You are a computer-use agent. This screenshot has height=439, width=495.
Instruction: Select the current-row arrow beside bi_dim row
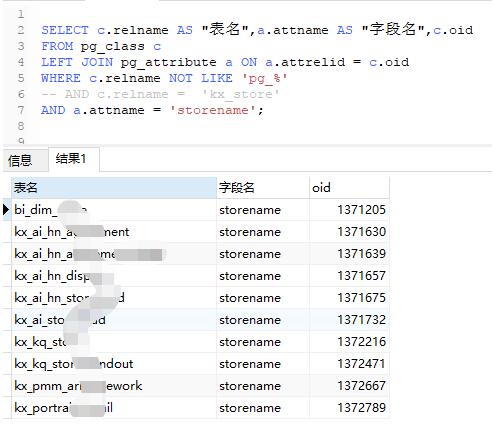pyautogui.click(x=6, y=210)
